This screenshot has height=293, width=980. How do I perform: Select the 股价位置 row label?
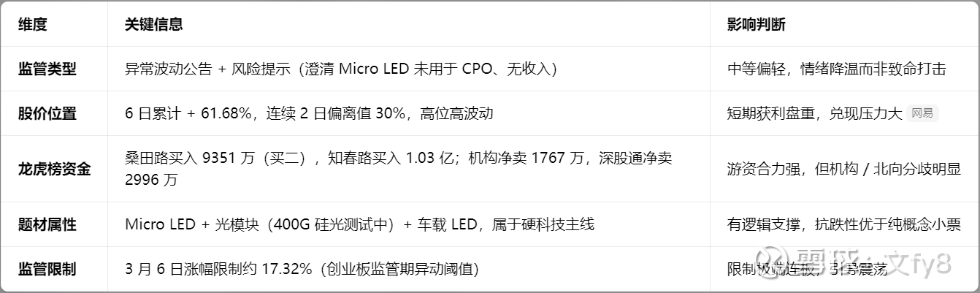[x=47, y=113]
